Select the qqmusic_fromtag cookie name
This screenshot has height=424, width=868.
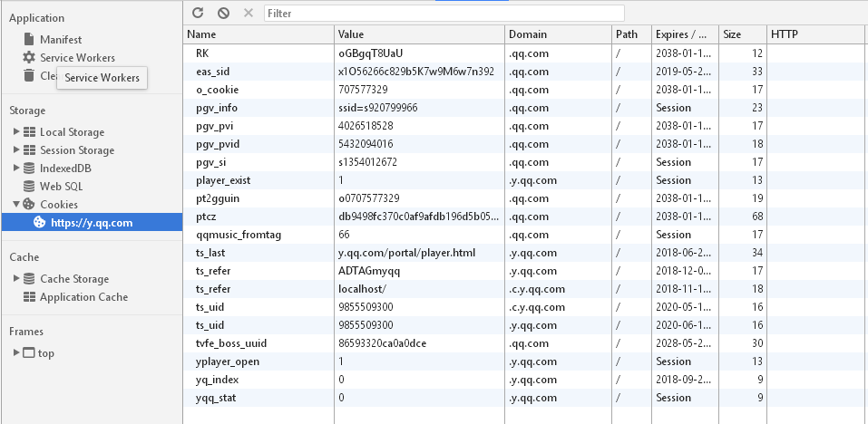(x=239, y=235)
